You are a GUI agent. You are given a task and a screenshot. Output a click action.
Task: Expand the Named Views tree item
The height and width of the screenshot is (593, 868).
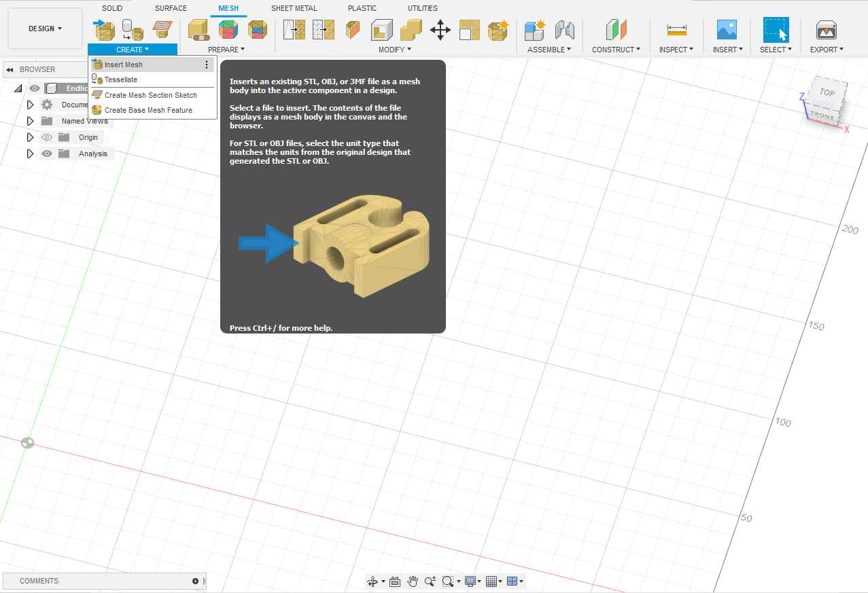(30, 121)
